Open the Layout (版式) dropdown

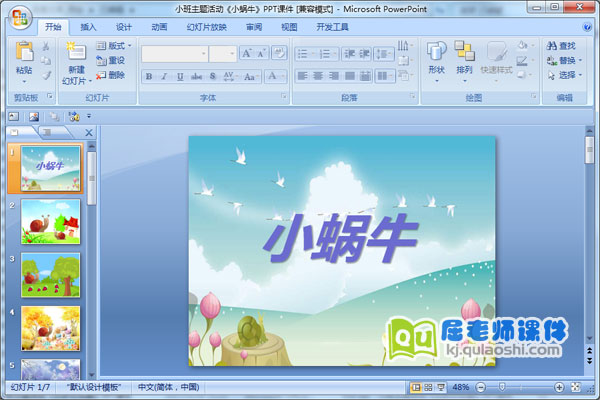point(114,46)
